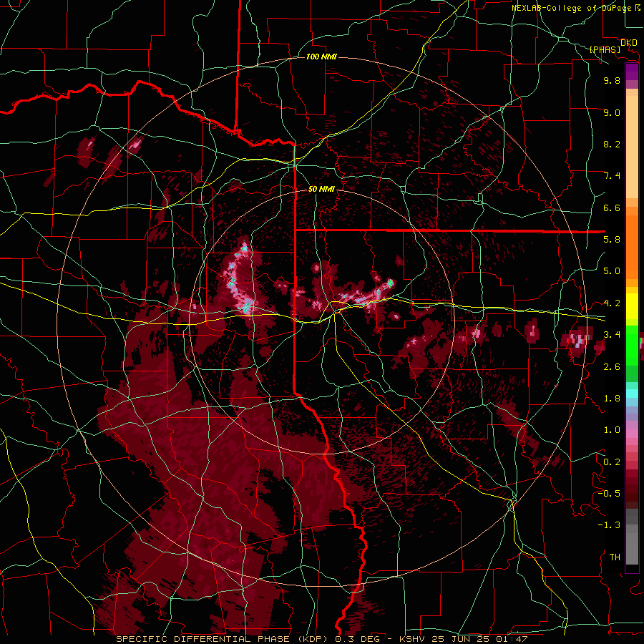
Task: Select the 5.8 legend value
Action: point(612,240)
